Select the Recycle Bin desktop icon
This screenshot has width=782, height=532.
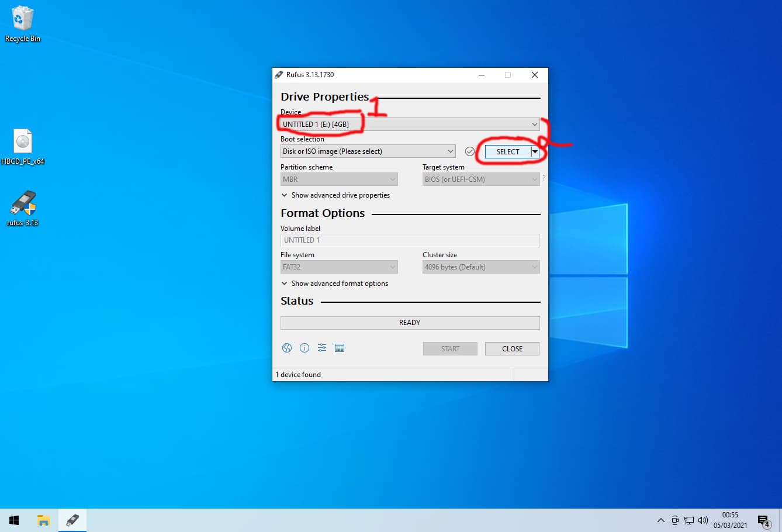coord(23,25)
